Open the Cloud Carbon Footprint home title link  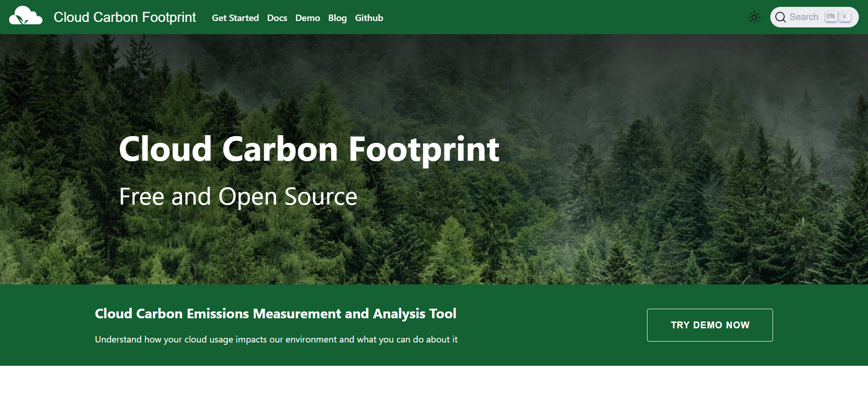(x=125, y=17)
